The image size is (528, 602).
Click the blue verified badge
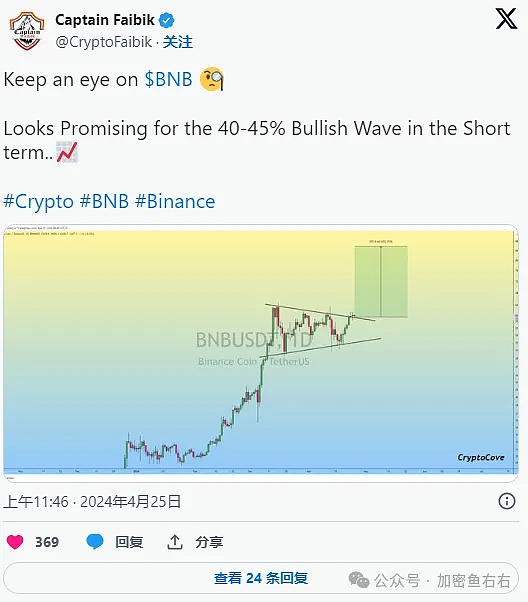pyautogui.click(x=167, y=20)
